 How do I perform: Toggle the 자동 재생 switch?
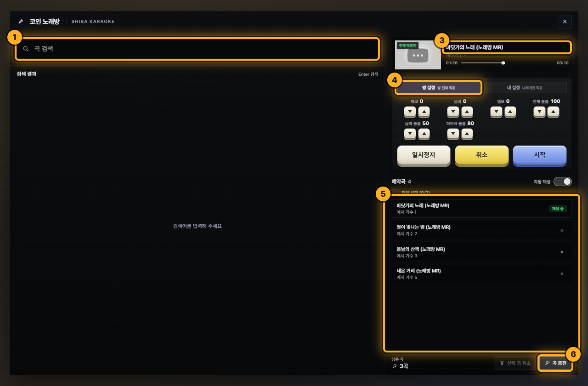click(562, 182)
